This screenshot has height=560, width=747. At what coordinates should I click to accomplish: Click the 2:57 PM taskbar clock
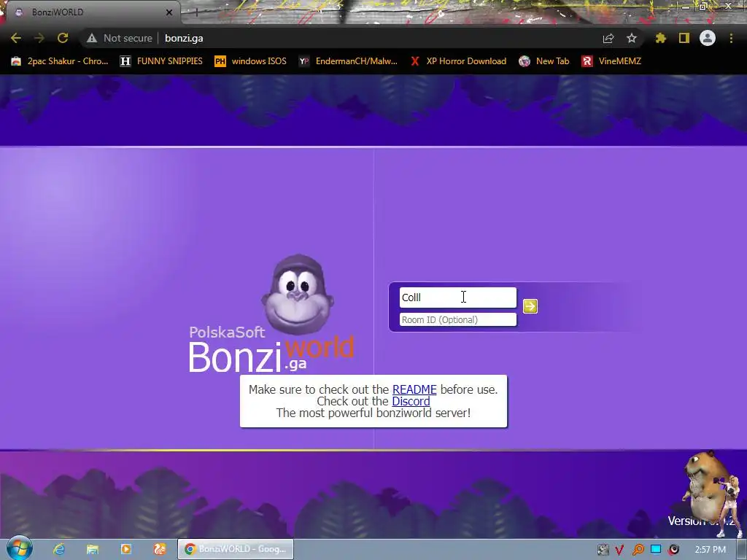(710, 550)
